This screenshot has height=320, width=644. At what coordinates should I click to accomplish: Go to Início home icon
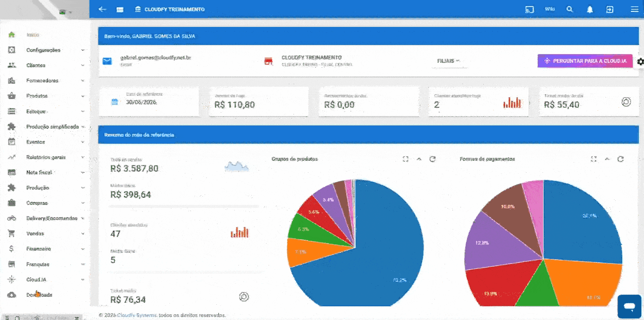pos(12,35)
